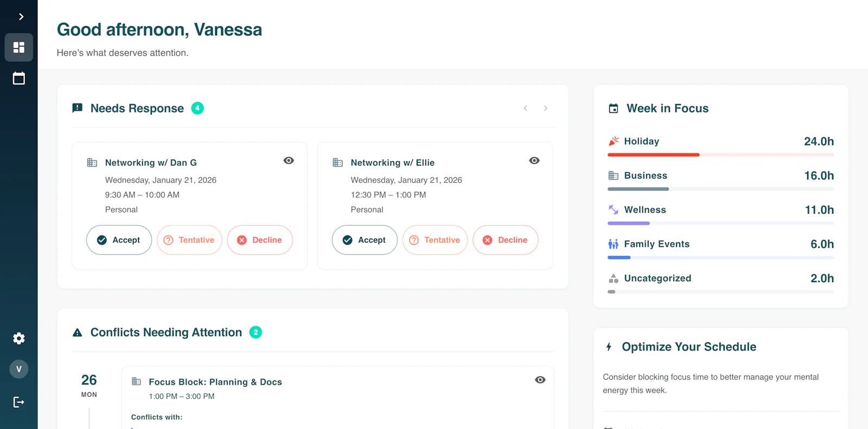
Task: Click the Conflicts warning triangle icon
Action: point(78,332)
